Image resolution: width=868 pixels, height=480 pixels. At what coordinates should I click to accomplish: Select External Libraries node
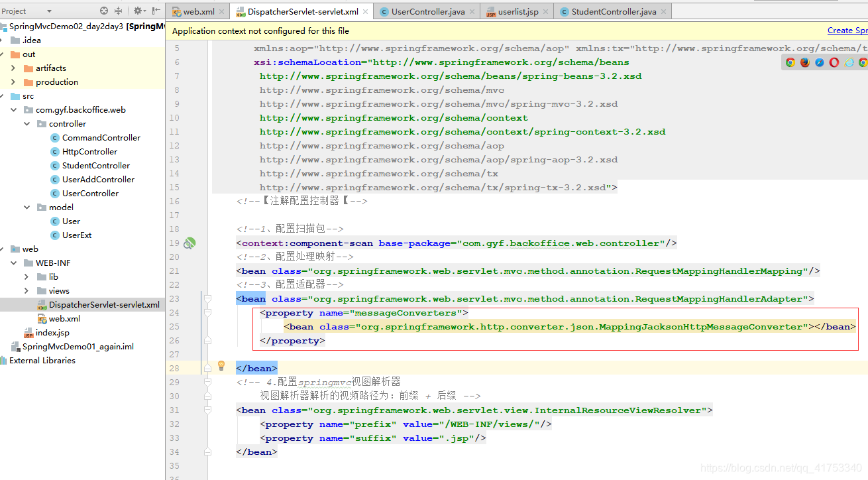[x=42, y=361]
